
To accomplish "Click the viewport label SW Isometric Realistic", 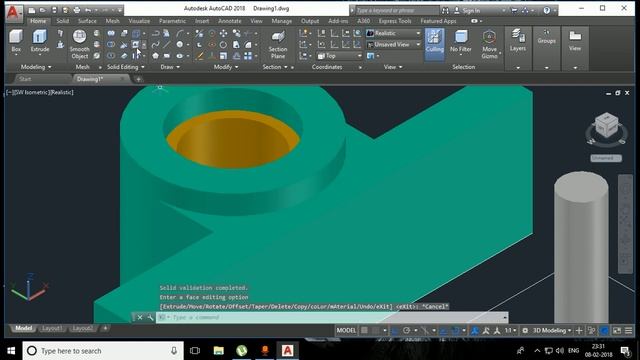I will coord(40,92).
